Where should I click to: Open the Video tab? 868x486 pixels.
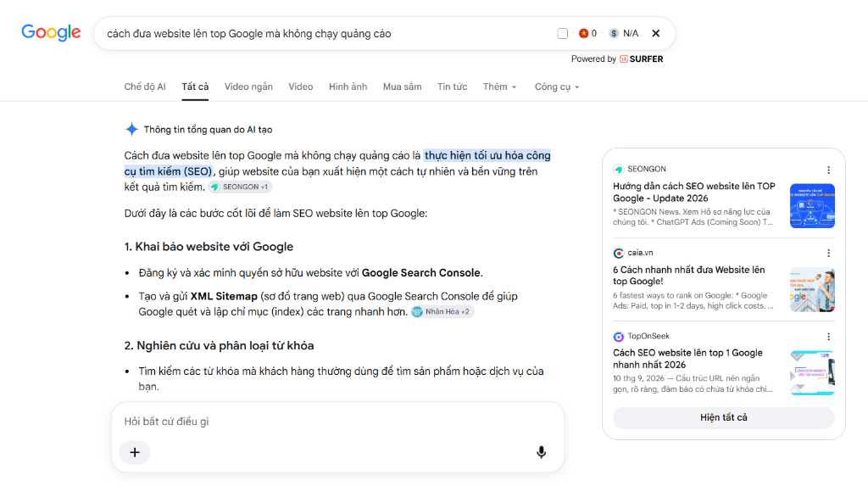click(301, 87)
